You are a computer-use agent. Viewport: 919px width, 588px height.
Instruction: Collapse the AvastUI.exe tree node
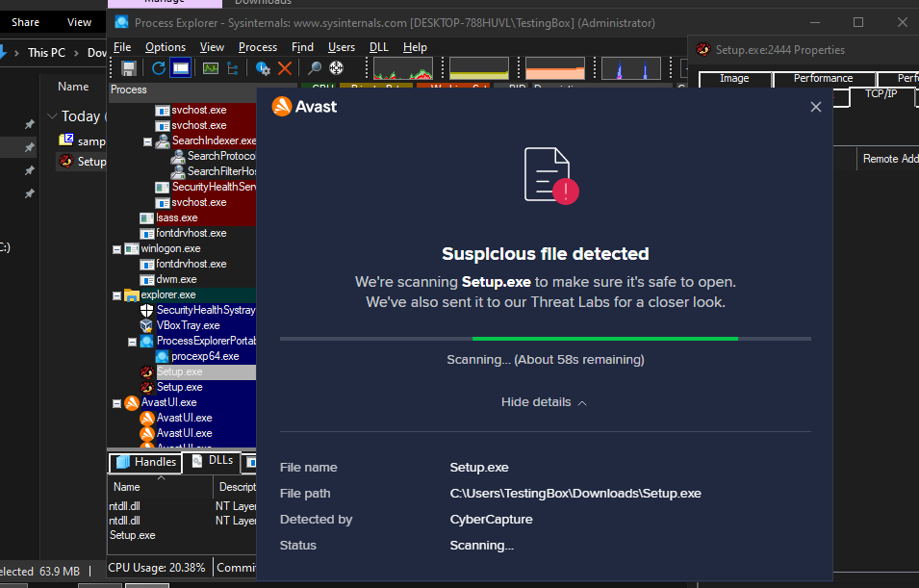pyautogui.click(x=116, y=403)
